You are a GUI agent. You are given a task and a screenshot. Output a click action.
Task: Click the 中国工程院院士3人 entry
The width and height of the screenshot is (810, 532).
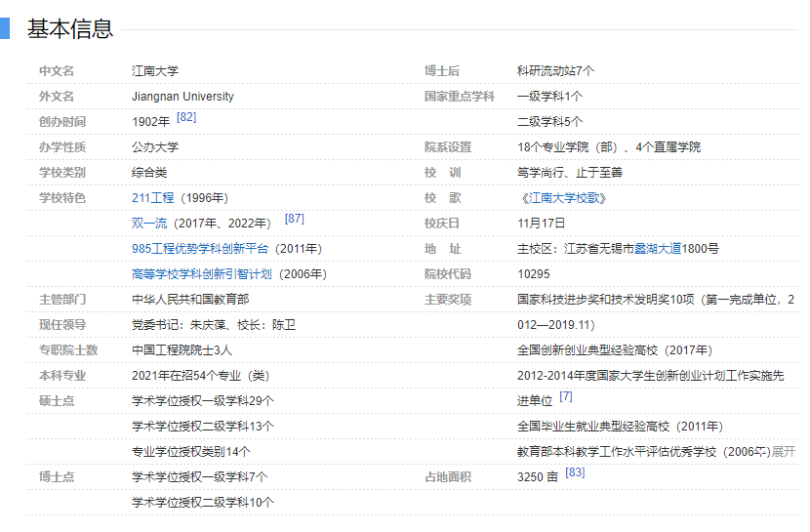click(182, 350)
